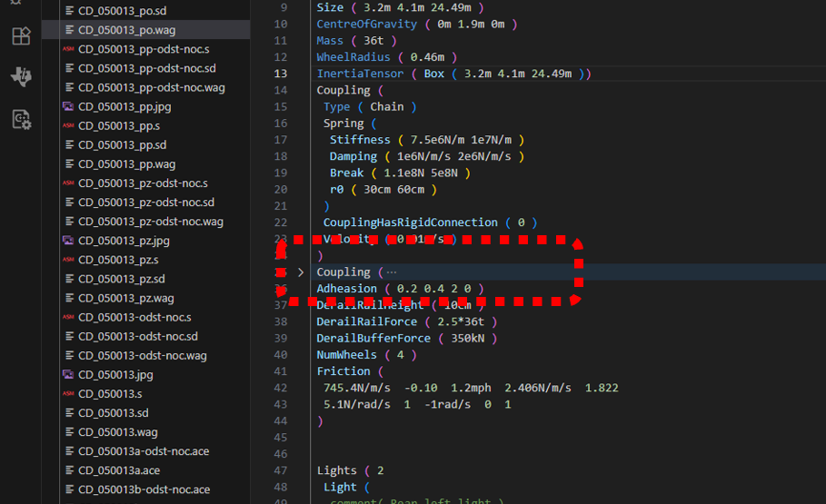Open the Extensions view icon
826x504 pixels.
pos(21,36)
